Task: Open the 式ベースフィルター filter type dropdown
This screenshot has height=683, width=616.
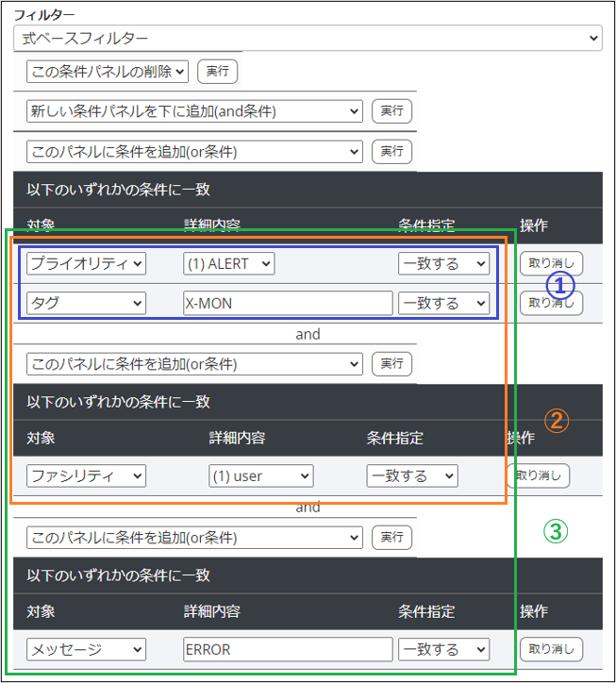Action: point(308,38)
